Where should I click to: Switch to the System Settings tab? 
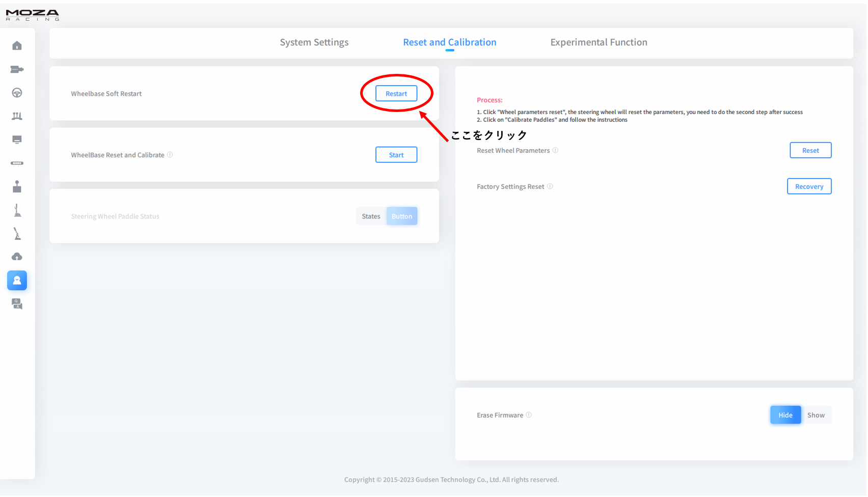(x=314, y=42)
